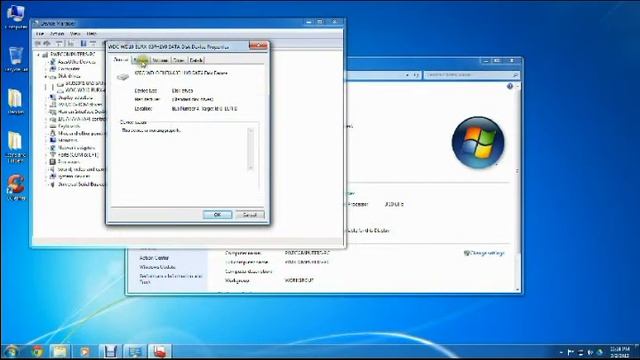Select Processors in device tree

pyautogui.click(x=69, y=162)
